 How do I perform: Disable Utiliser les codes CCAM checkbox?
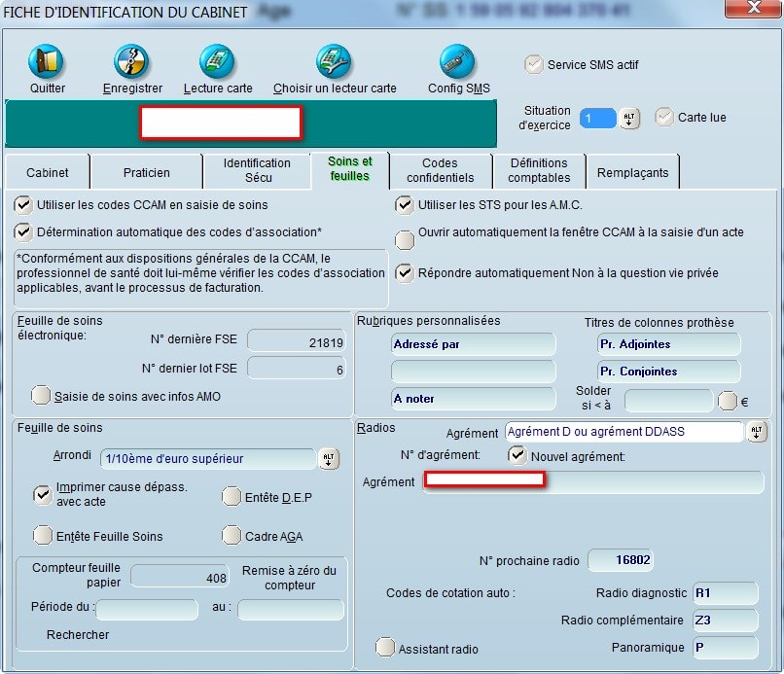coord(23,205)
